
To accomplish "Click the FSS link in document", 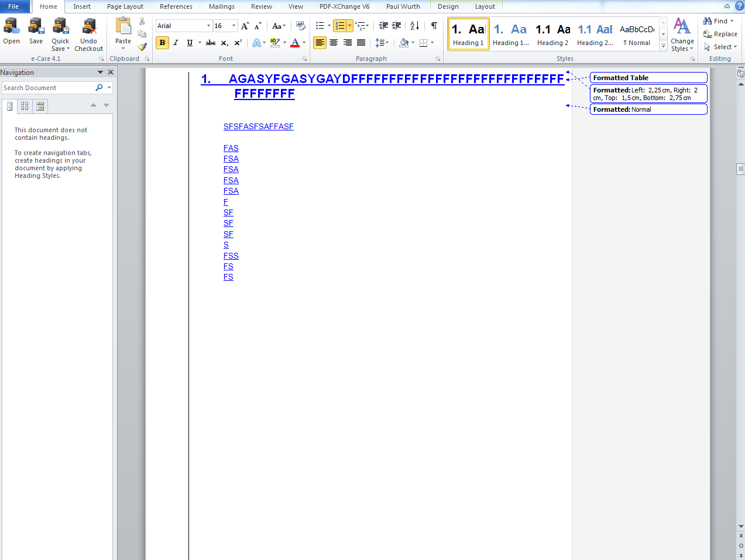I will tap(231, 256).
